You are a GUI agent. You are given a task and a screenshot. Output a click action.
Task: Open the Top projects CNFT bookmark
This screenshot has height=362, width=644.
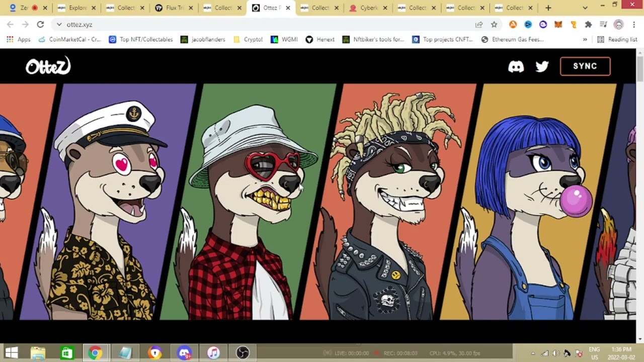[x=442, y=39]
